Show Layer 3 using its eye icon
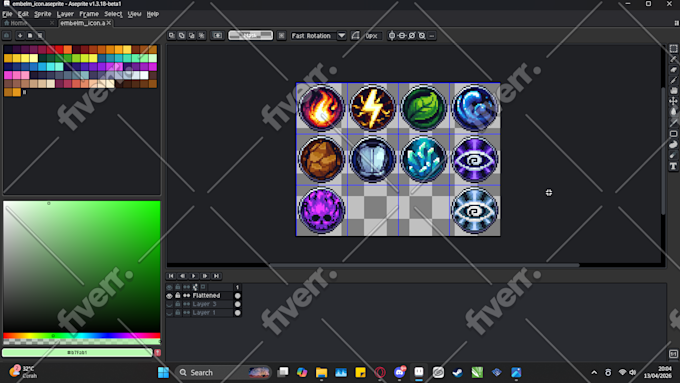Viewport: 680px width, 383px height. (x=170, y=304)
